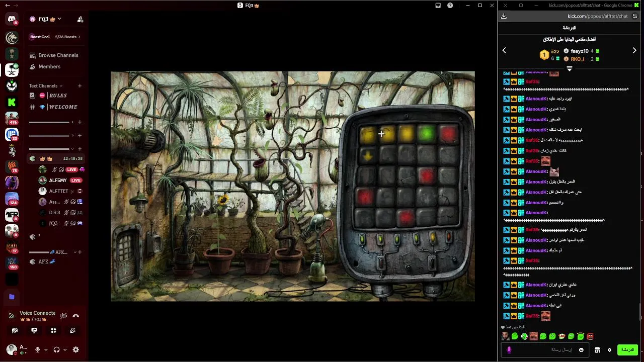Toggle the green light on keypad top row
644x362 pixels.
(426, 133)
